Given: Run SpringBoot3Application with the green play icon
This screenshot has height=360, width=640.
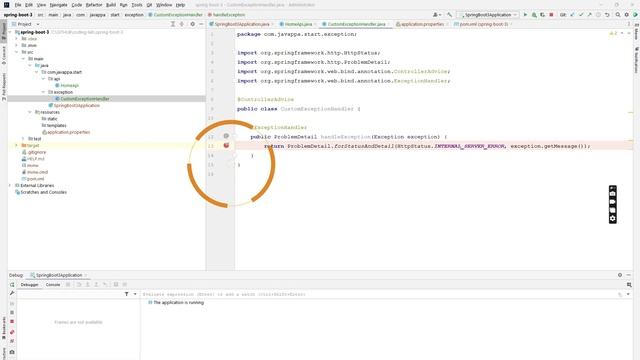Looking at the screenshot, I should (525, 15).
